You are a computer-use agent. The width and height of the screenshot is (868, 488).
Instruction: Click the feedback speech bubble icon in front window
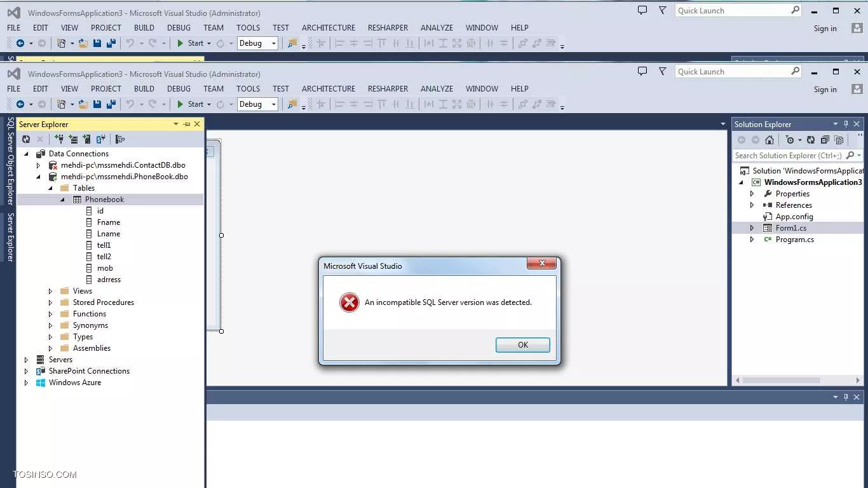(x=642, y=71)
